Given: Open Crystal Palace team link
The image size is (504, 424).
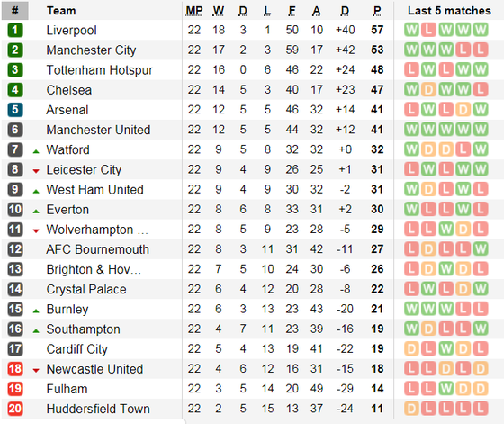Looking at the screenshot, I should pos(86,289).
